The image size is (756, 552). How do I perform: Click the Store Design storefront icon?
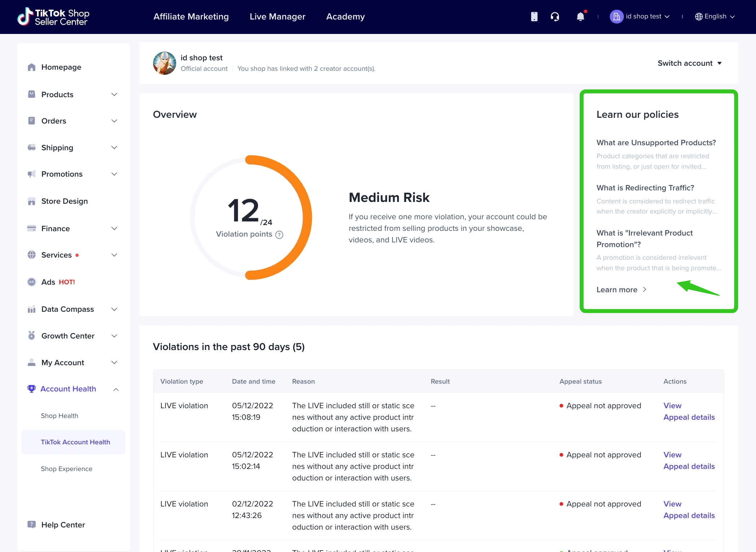coord(32,201)
